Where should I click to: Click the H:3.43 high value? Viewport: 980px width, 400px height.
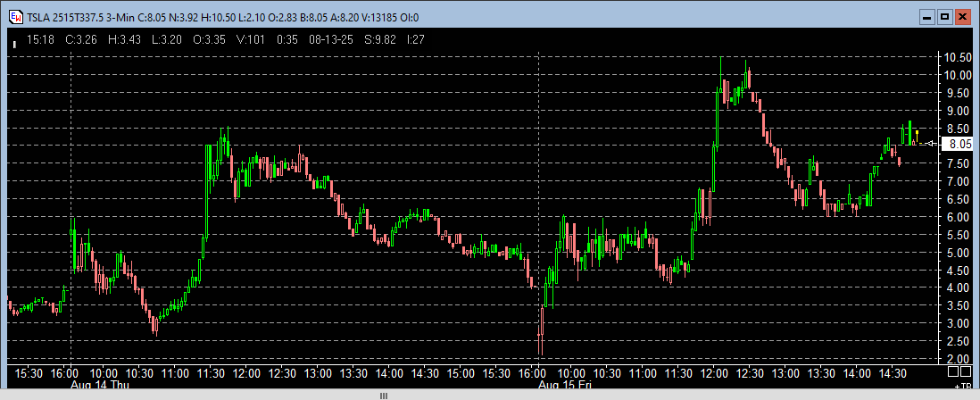[x=123, y=39]
